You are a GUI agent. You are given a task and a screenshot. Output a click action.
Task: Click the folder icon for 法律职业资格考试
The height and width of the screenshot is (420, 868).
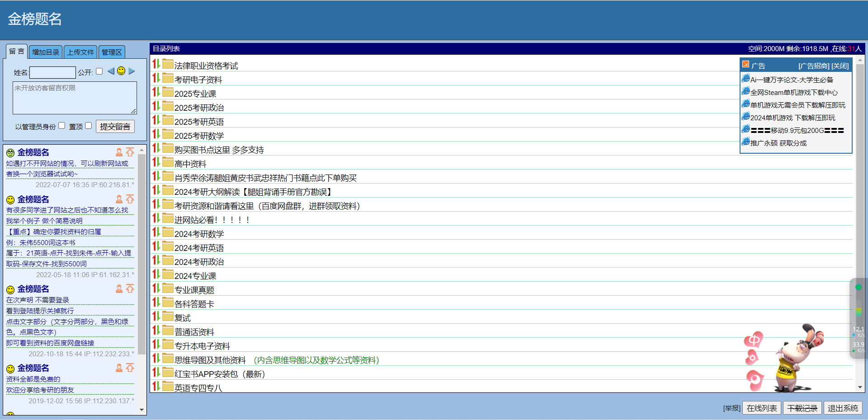(168, 64)
